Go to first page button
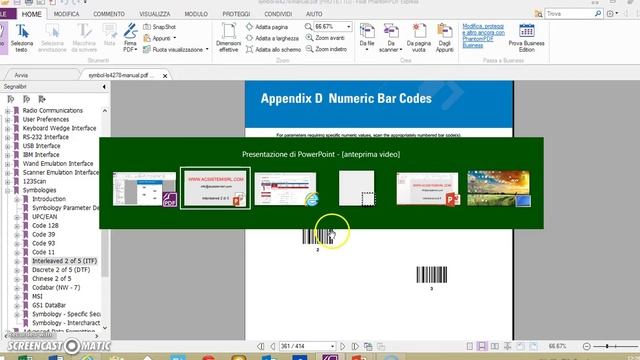640x360 pixels. (260, 347)
